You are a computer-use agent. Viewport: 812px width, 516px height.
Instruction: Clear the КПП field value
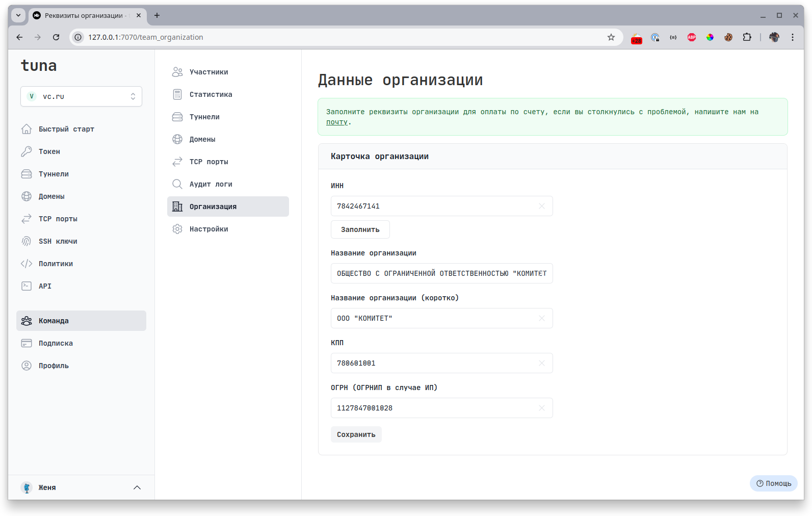542,363
